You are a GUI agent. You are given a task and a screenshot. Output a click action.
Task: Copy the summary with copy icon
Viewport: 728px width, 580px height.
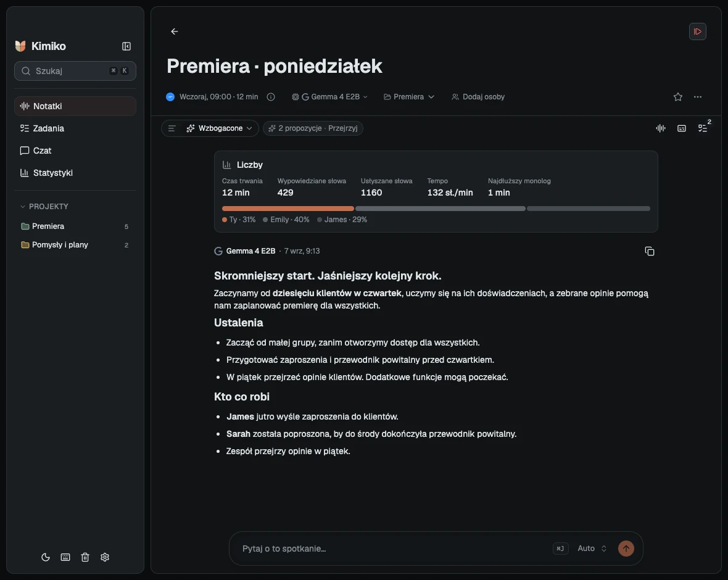point(650,251)
